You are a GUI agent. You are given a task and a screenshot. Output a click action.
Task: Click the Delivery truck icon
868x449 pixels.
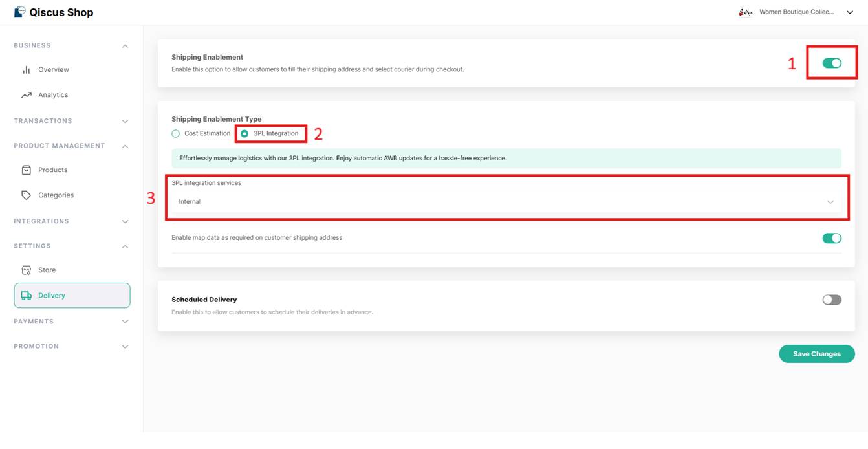pos(27,296)
